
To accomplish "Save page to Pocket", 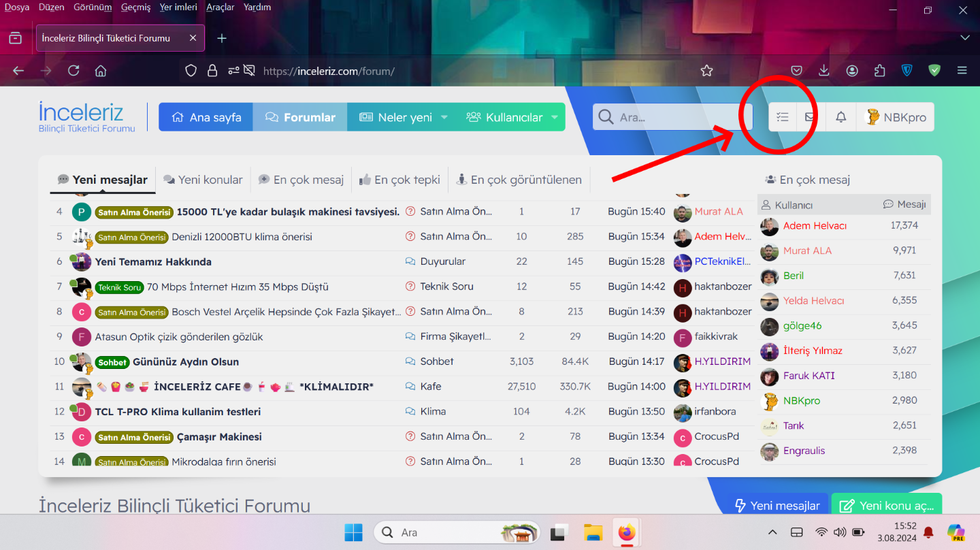I will tap(796, 71).
